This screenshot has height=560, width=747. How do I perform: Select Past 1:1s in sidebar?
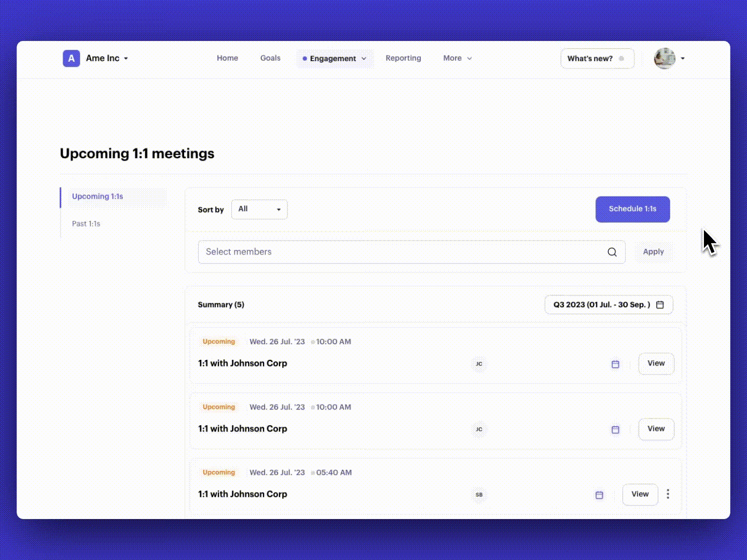[86, 224]
